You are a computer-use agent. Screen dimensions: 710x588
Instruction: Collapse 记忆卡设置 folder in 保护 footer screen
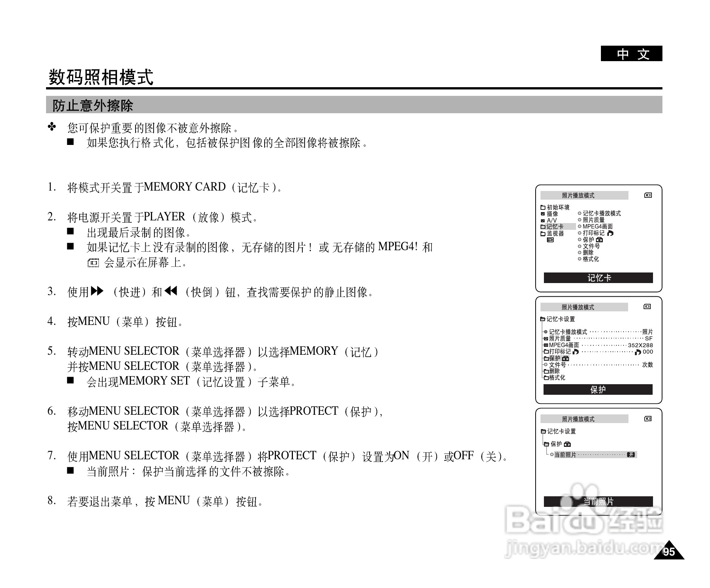point(543,319)
